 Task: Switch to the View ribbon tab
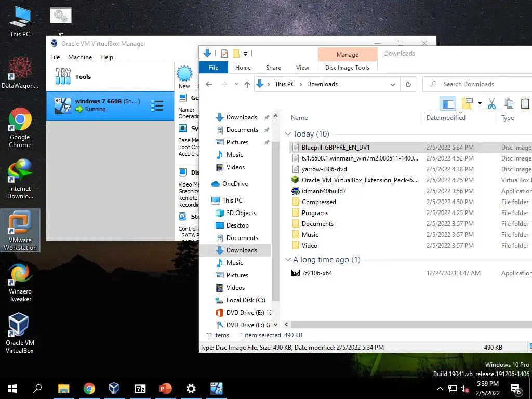click(x=302, y=68)
